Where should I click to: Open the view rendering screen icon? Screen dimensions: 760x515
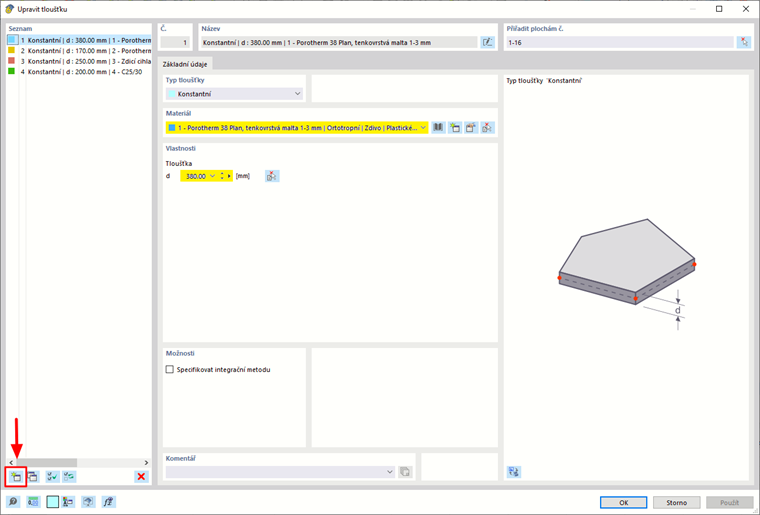click(88, 502)
